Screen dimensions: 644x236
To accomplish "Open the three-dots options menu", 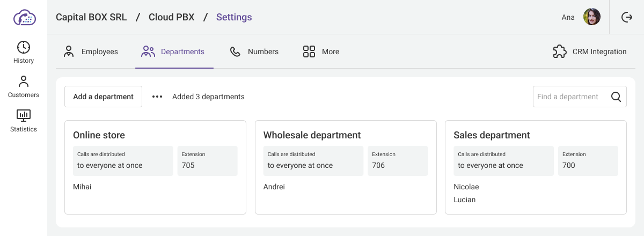I will point(157,97).
